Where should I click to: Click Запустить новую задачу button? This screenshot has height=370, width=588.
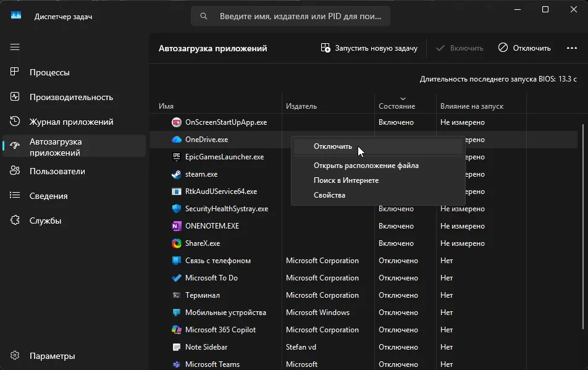(x=369, y=48)
